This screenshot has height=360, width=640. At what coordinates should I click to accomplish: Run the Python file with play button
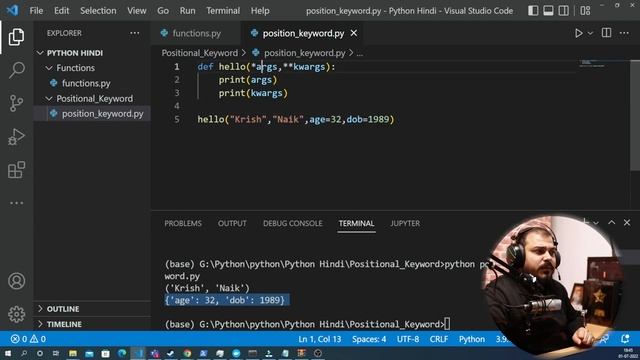click(x=578, y=33)
